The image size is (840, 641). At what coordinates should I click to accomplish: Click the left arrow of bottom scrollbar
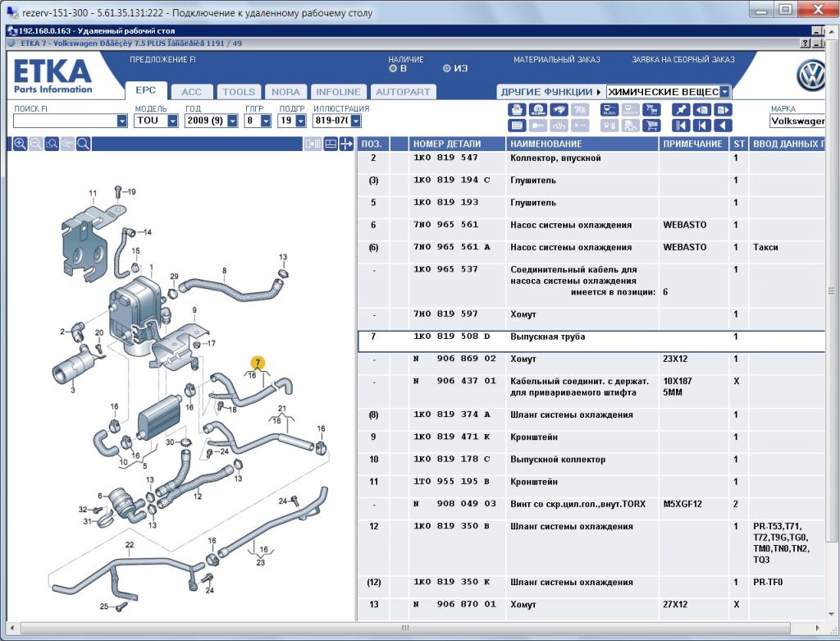coord(12,628)
